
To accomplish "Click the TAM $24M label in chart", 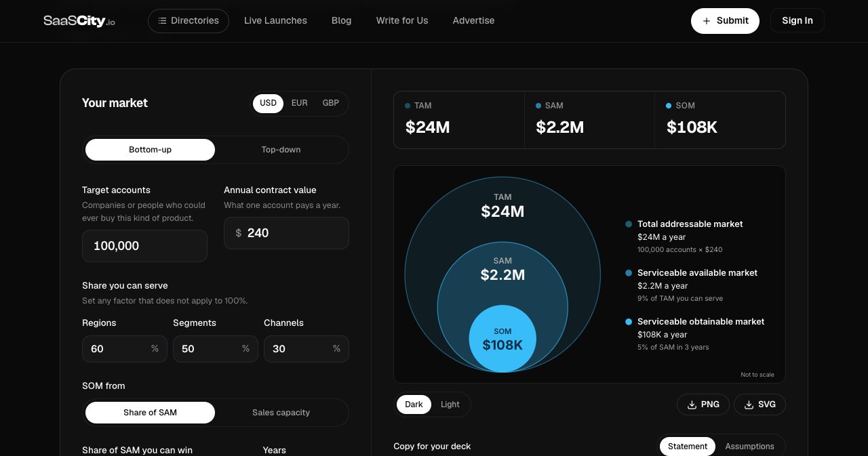I will (502, 211).
